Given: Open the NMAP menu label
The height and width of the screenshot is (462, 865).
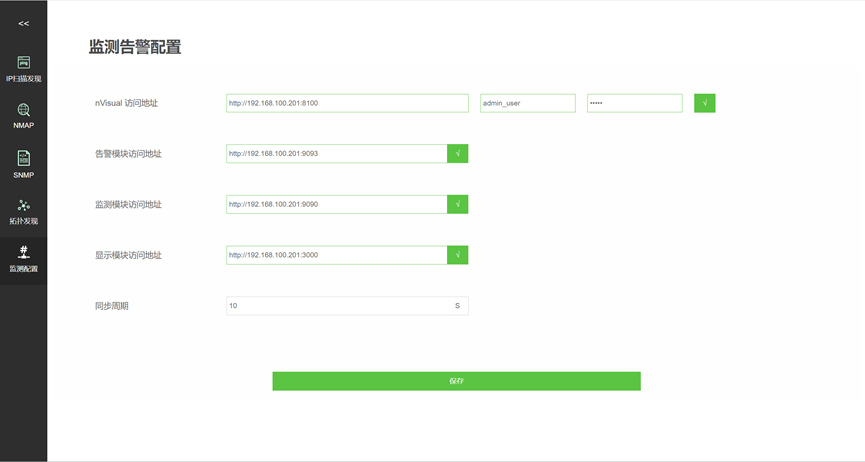Looking at the screenshot, I should pyautogui.click(x=24, y=126).
